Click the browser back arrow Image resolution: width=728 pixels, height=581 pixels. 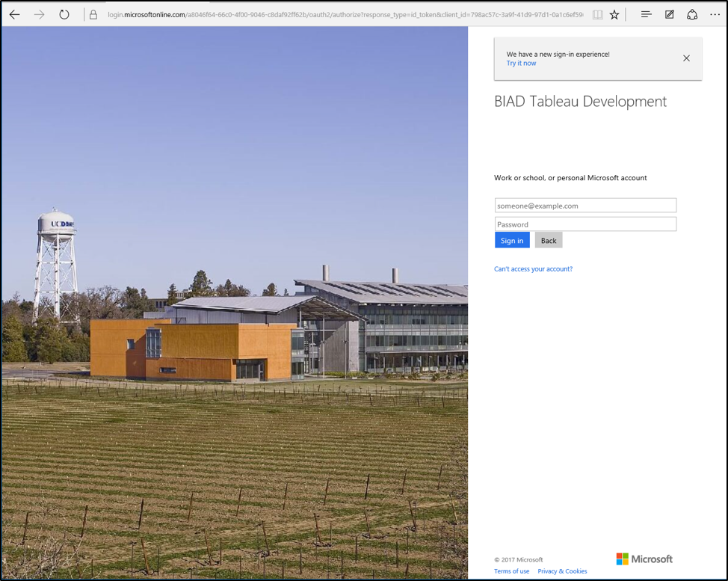(x=15, y=14)
